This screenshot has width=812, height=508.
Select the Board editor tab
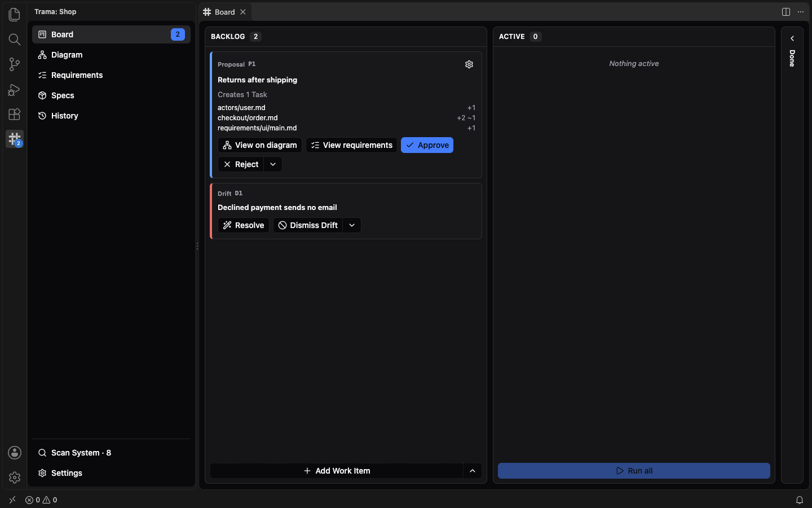click(x=225, y=12)
